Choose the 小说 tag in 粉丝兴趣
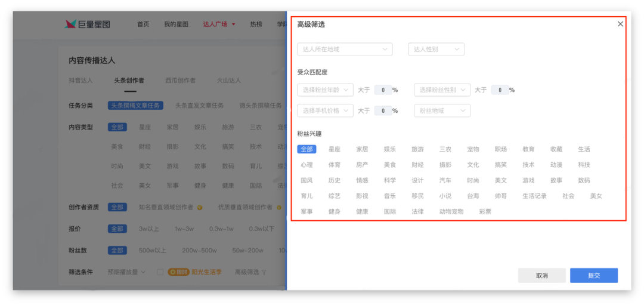 (445, 196)
